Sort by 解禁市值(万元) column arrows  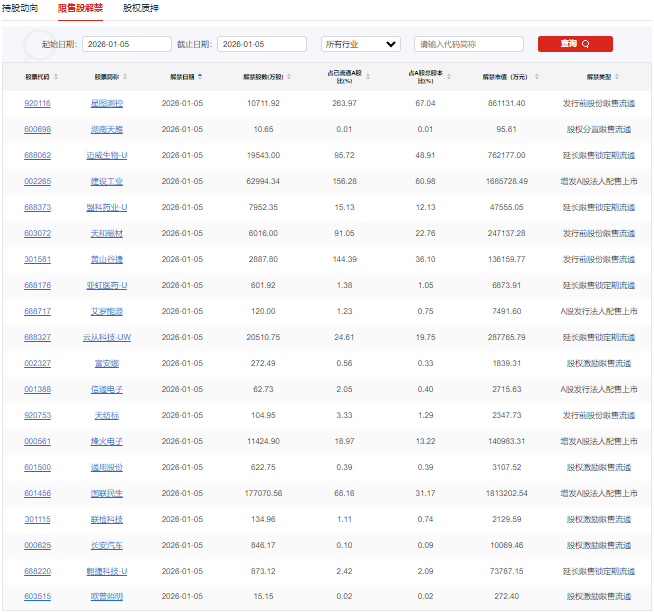point(536,77)
